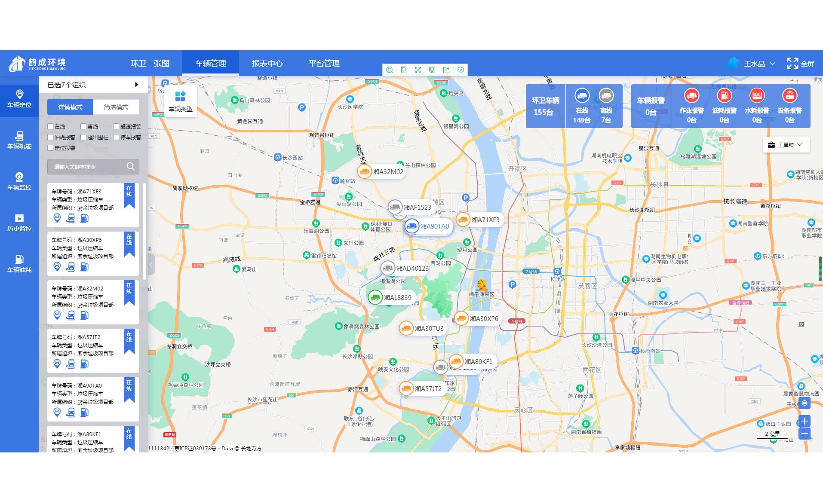823x504 pixels.
Task: Click the map zoom-in plus button
Action: tap(804, 421)
